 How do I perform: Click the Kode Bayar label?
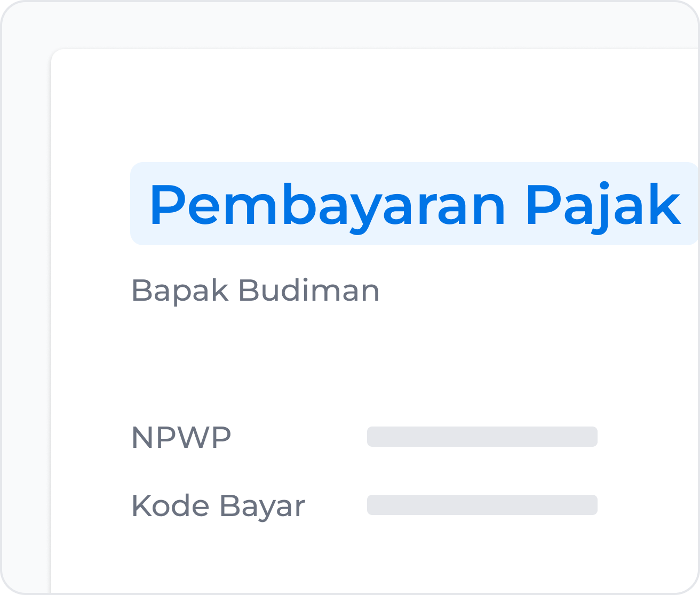(x=218, y=506)
